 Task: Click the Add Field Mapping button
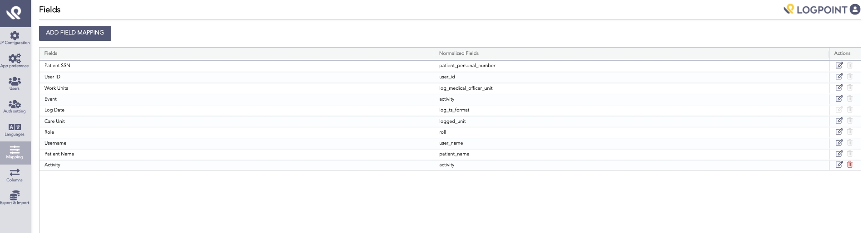click(x=75, y=33)
